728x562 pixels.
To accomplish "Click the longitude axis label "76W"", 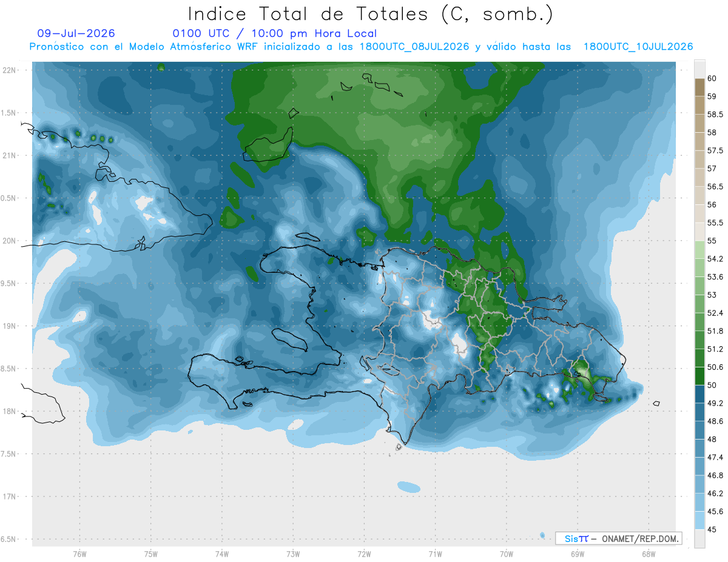I will pyautogui.click(x=79, y=554).
